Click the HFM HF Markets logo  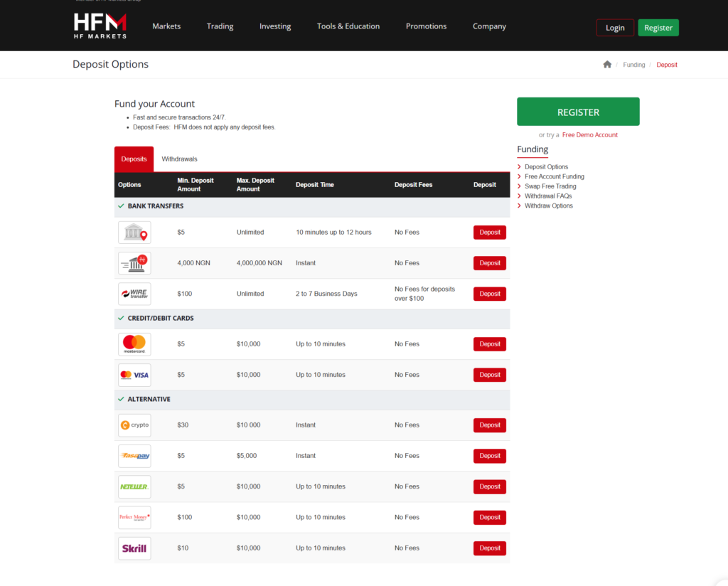100,26
